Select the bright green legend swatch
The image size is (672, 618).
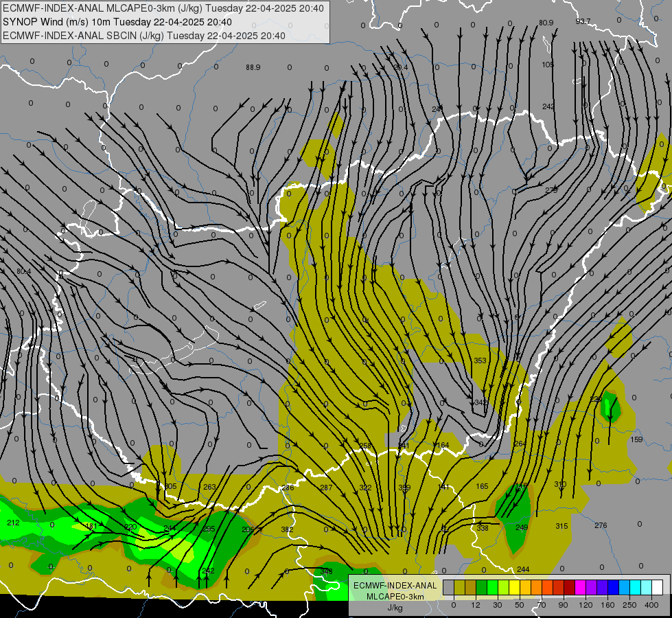coord(492,587)
